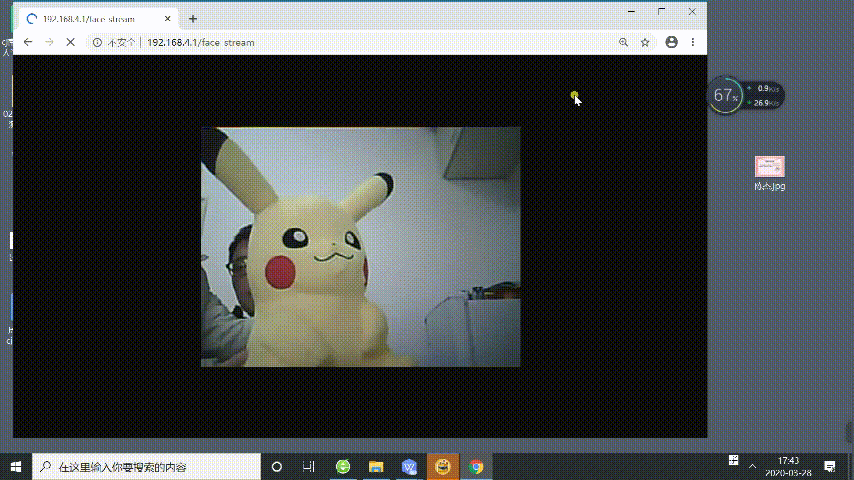Open the blue W app on taskbar
The image size is (854, 480).
409,467
